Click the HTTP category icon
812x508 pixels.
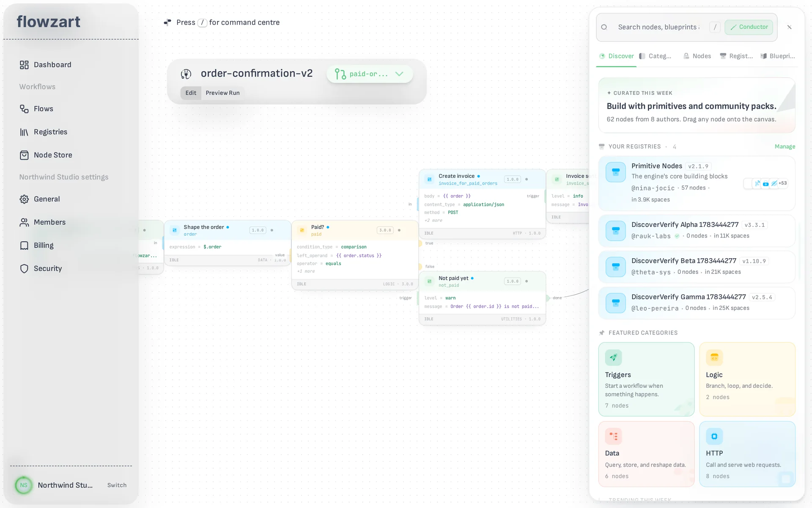coord(714,436)
